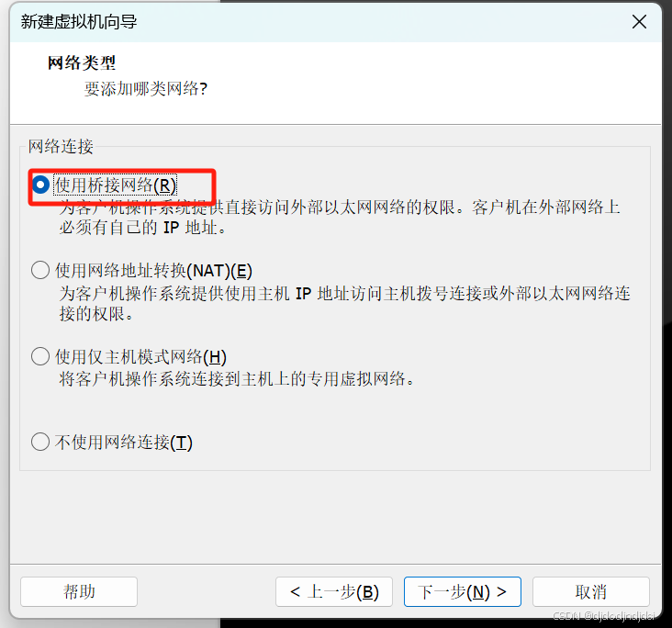
Task: Continue with the 下一步(N) button
Action: [463, 592]
